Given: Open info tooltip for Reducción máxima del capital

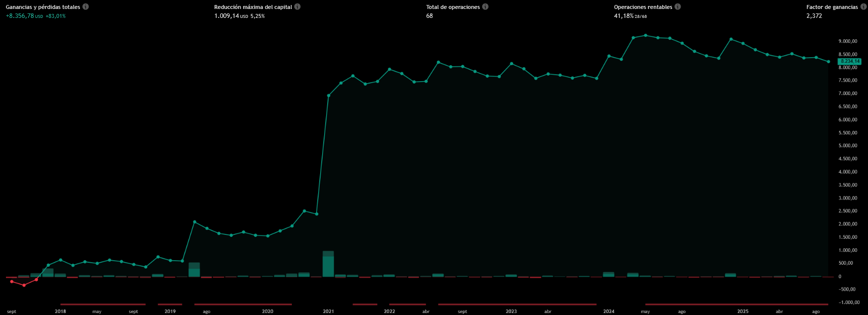Looking at the screenshot, I should tap(297, 7).
